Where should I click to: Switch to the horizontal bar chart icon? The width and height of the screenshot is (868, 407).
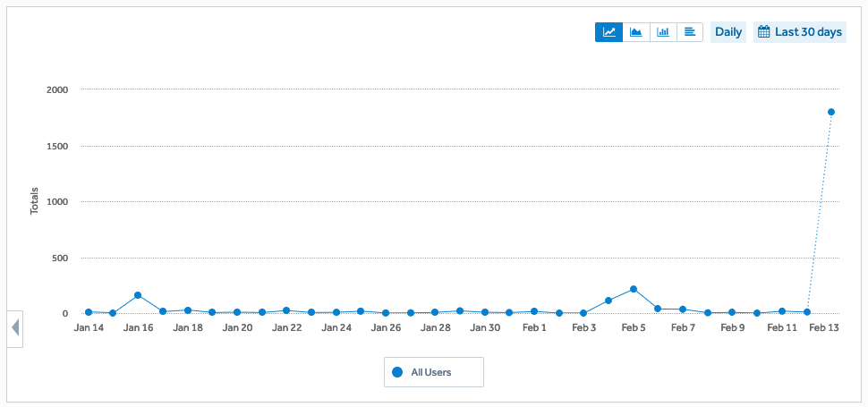pyautogui.click(x=690, y=32)
